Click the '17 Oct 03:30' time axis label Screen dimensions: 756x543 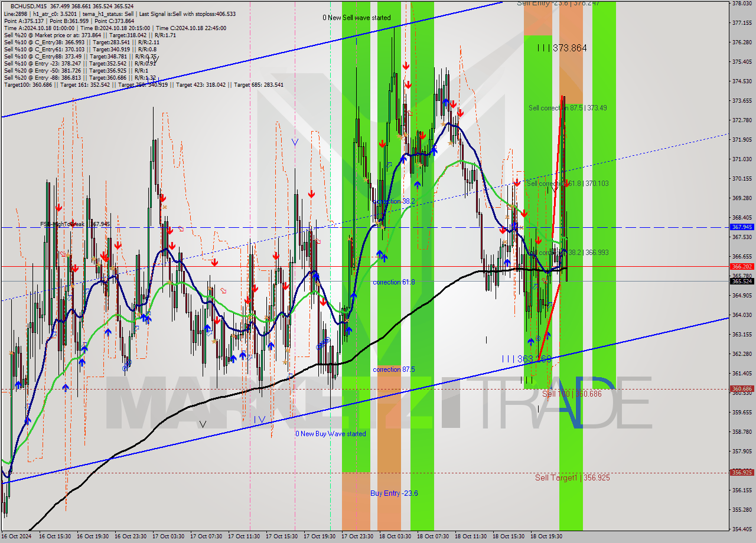[168, 537]
